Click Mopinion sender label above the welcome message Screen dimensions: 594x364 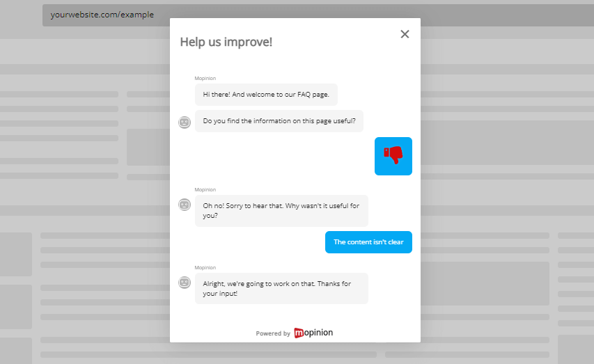205,79
